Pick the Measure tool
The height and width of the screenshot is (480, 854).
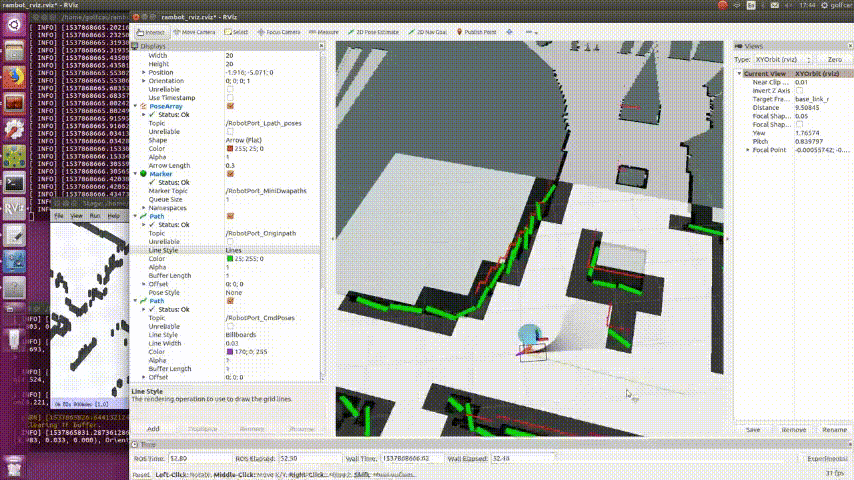324,32
